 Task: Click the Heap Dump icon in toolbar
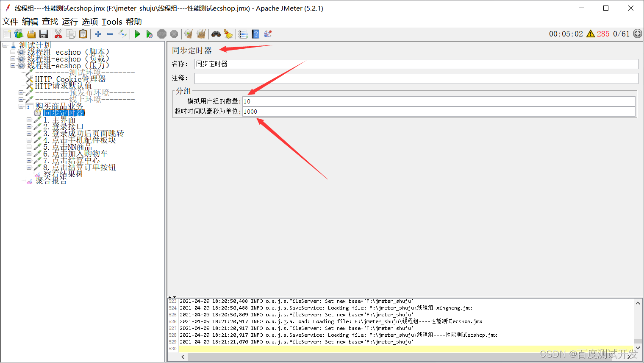[267, 34]
